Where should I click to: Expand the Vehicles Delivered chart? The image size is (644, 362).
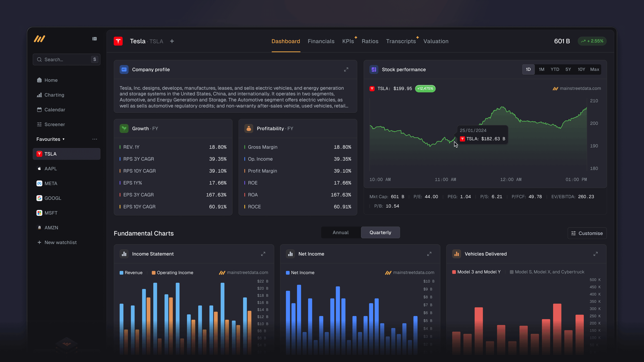coord(596,254)
